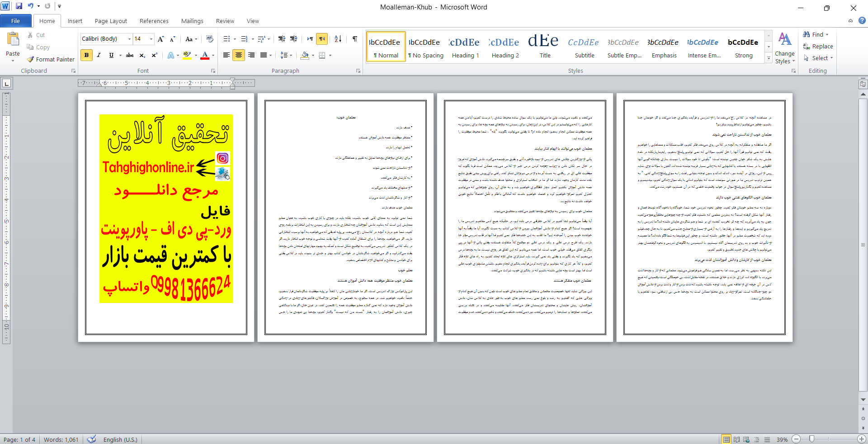The image size is (868, 444).
Task: Open Font dialog launcher
Action: pos(213,71)
